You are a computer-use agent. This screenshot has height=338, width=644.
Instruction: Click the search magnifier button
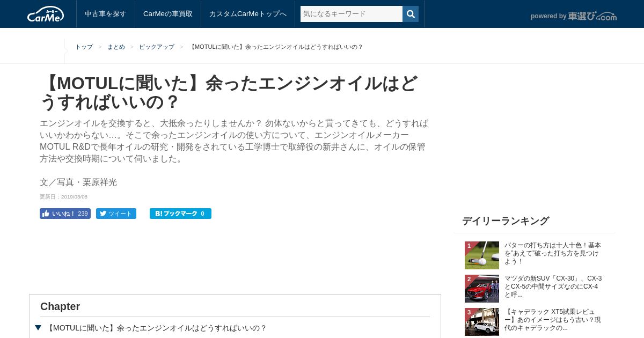pyautogui.click(x=411, y=14)
